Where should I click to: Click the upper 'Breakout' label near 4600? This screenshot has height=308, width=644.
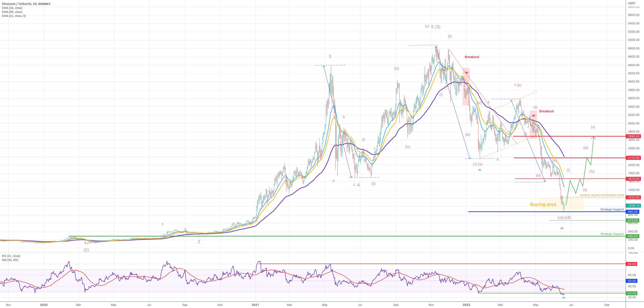[x=472, y=57]
